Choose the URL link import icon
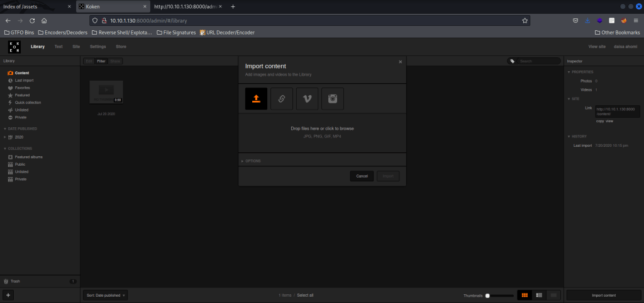Screen dimensions: 644x303 (x=282, y=99)
